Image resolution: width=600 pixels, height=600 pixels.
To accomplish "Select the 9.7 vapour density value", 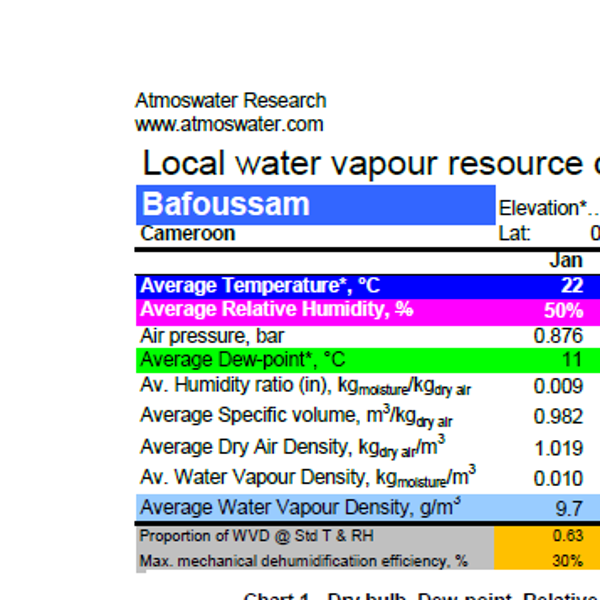I will click(x=569, y=509).
